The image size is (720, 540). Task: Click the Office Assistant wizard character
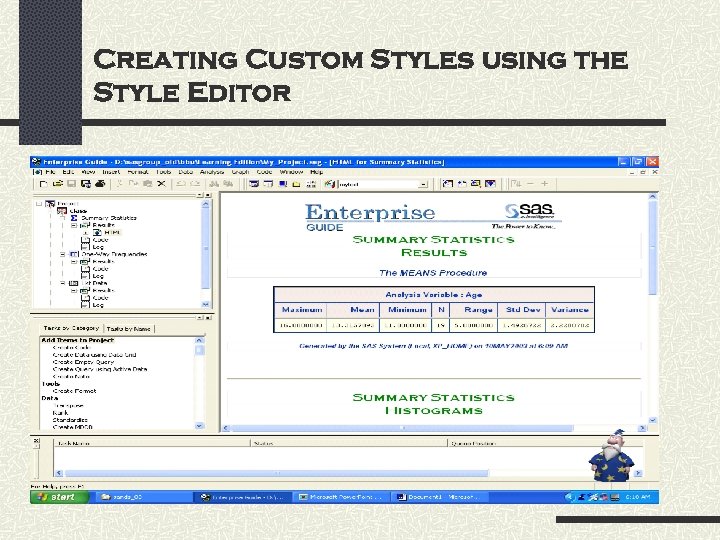pos(611,456)
